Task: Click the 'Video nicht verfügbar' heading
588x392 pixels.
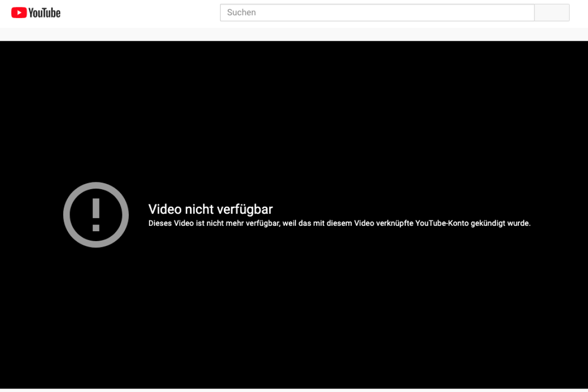Action: click(x=211, y=209)
